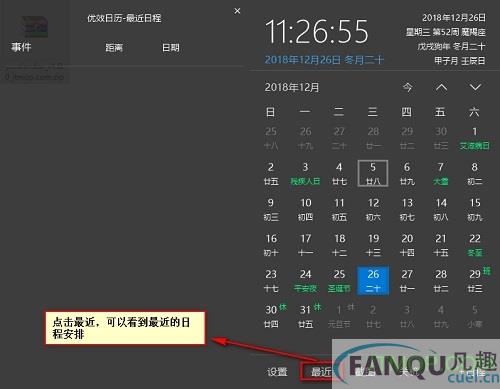Click the 距离 column header

pos(114,48)
